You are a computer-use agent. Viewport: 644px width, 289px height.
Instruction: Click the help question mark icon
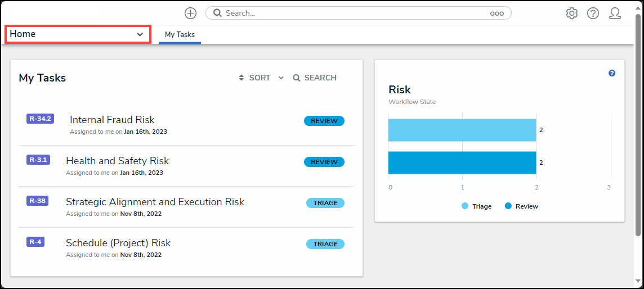pos(593,13)
